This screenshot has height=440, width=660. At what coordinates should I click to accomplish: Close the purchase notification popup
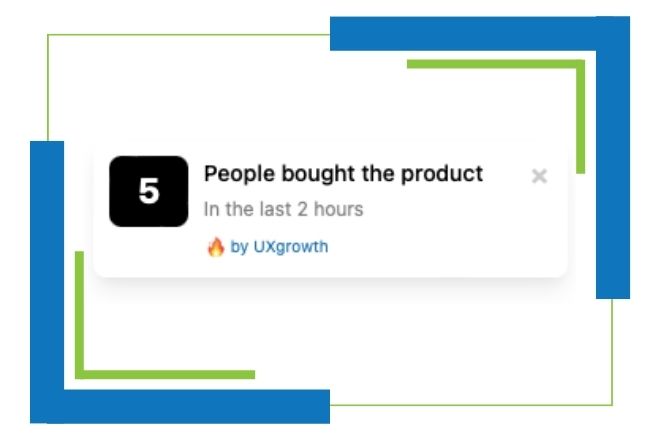(x=539, y=176)
